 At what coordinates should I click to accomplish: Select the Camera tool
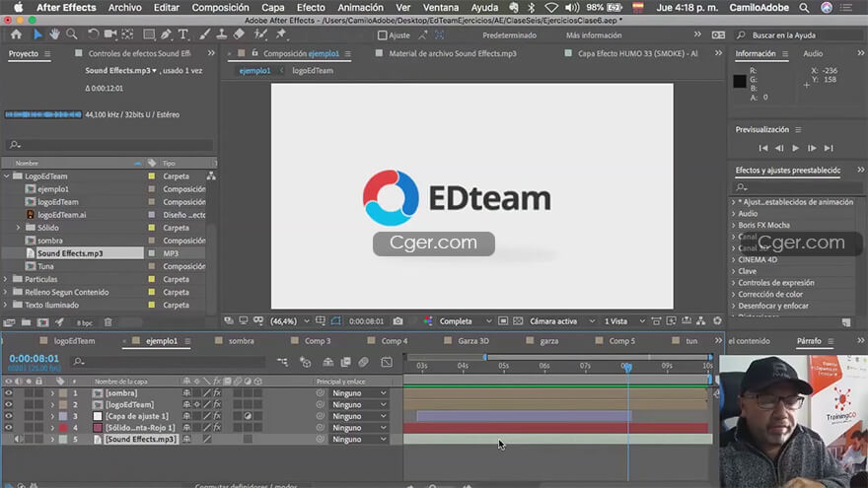pyautogui.click(x=110, y=35)
